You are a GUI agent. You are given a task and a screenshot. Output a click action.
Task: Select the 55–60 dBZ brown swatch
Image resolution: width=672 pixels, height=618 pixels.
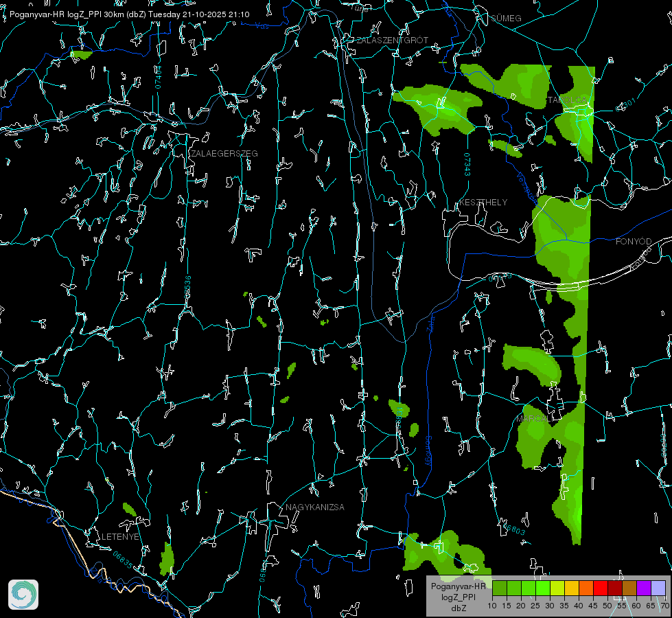tap(629, 588)
